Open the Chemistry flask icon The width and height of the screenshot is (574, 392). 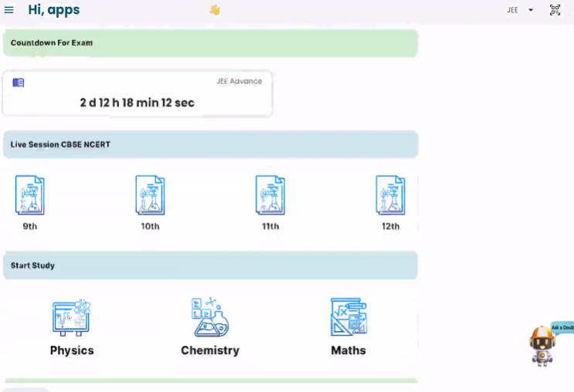pos(210,316)
